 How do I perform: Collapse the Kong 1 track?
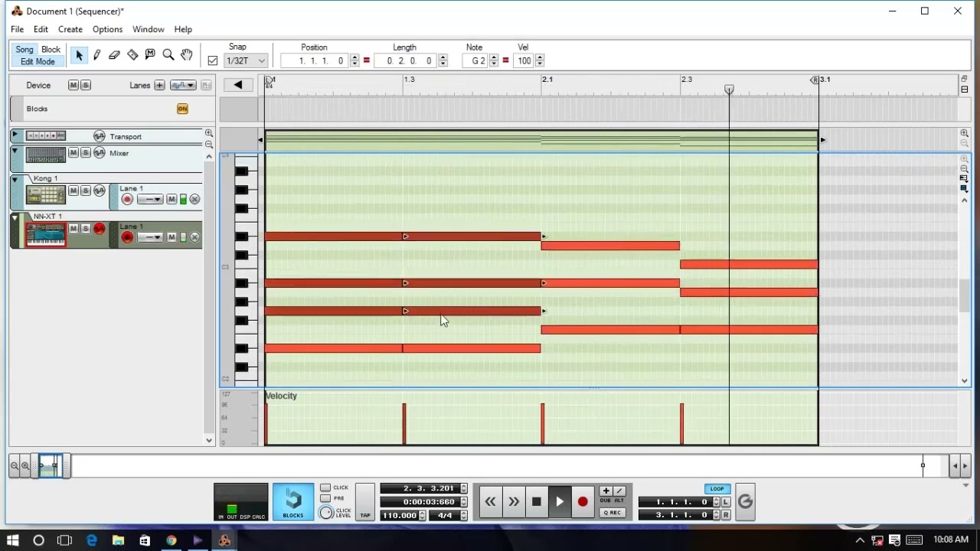pos(15,179)
